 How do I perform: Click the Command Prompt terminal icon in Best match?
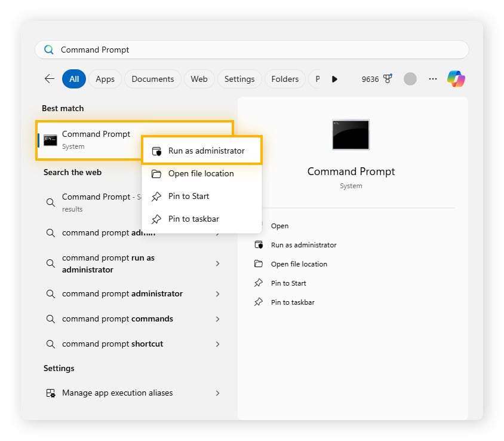coord(50,140)
